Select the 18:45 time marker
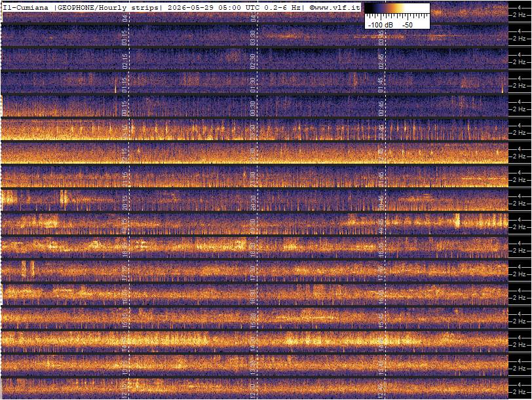The height and width of the screenshot is (400, 532). click(381, 250)
